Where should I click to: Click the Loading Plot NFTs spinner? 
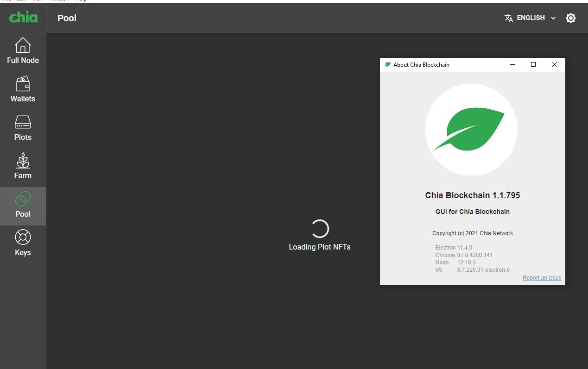pos(320,228)
